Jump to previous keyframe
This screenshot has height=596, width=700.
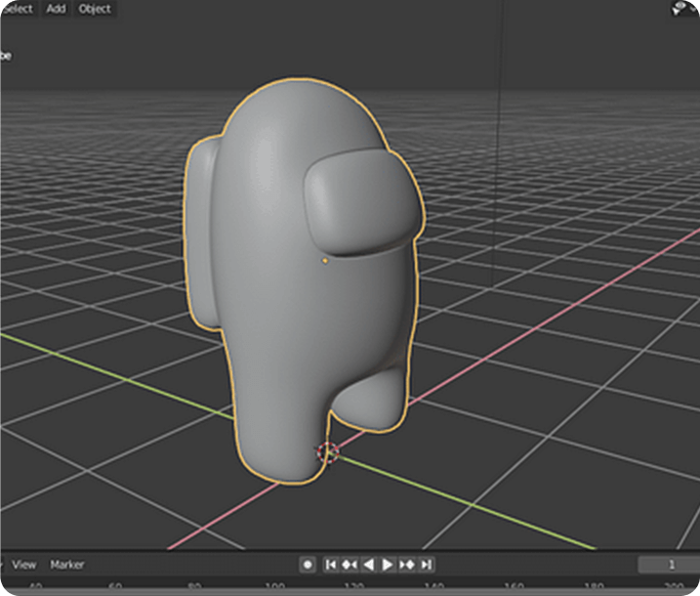pyautogui.click(x=350, y=565)
